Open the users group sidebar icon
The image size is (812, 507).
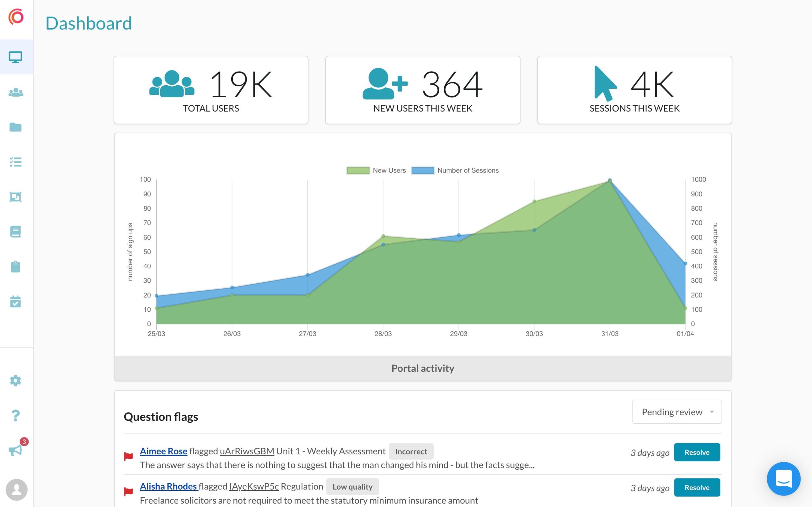click(x=16, y=92)
